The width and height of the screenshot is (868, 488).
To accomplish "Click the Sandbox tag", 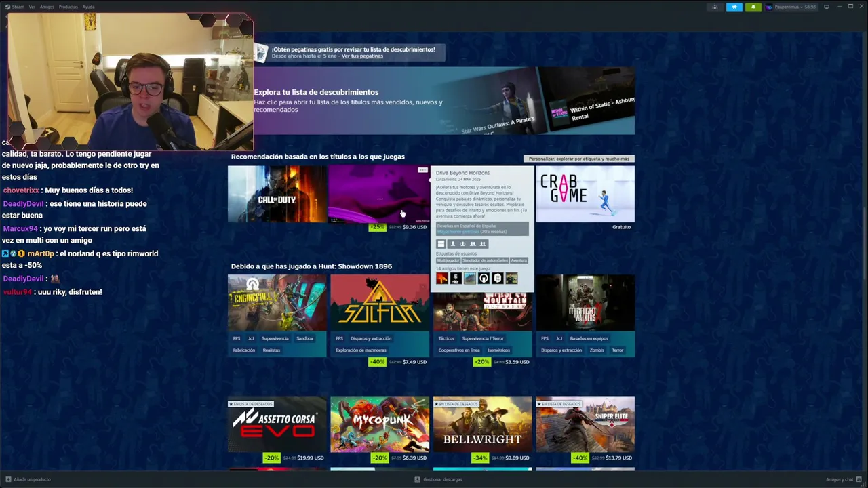I will 304,338.
